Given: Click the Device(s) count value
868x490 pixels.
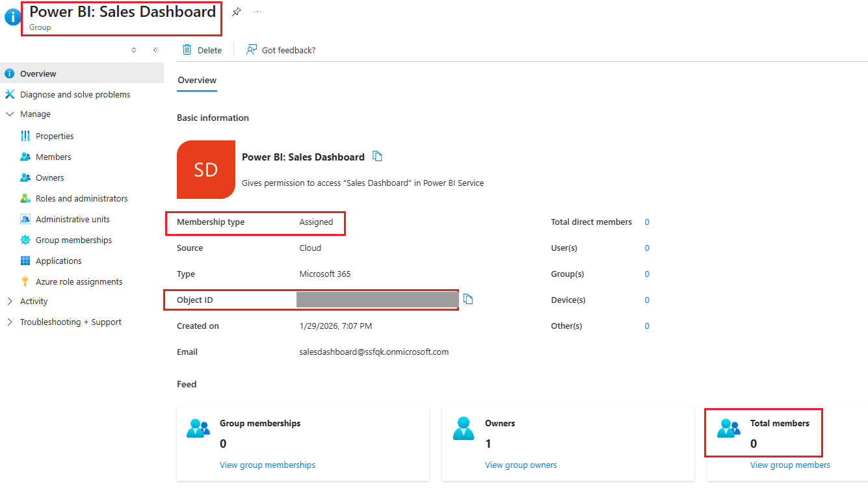Looking at the screenshot, I should tap(647, 300).
